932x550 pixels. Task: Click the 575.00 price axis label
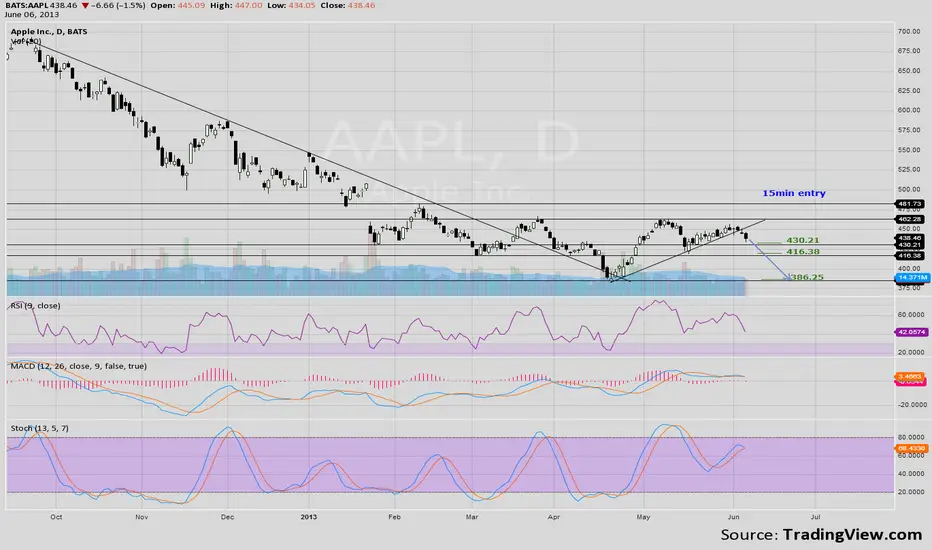click(x=909, y=130)
